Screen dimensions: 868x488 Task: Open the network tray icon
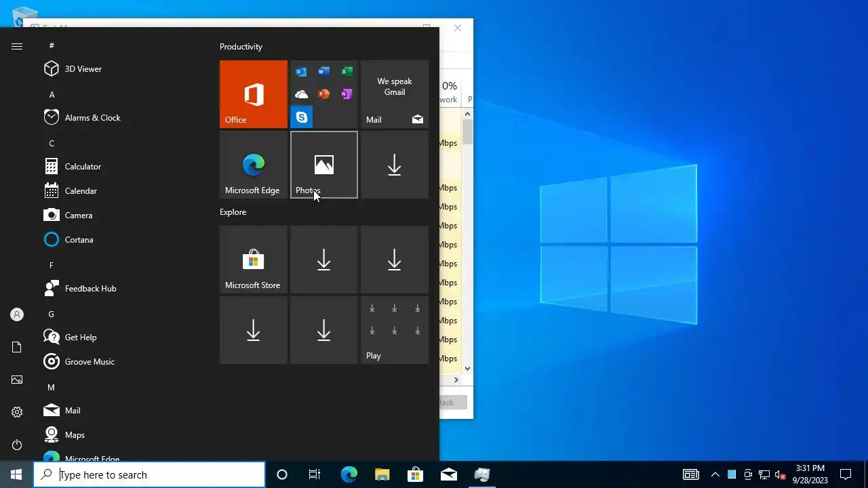(764, 474)
